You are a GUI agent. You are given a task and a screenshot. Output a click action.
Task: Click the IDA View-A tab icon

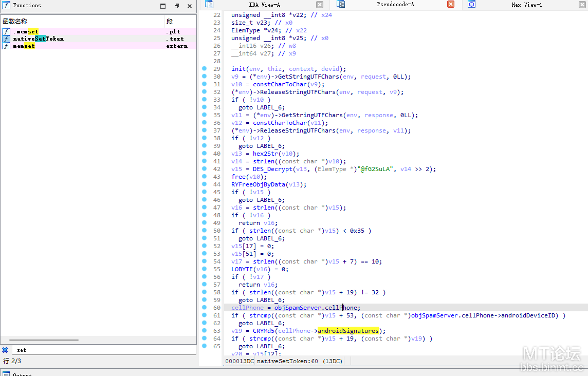(210, 5)
